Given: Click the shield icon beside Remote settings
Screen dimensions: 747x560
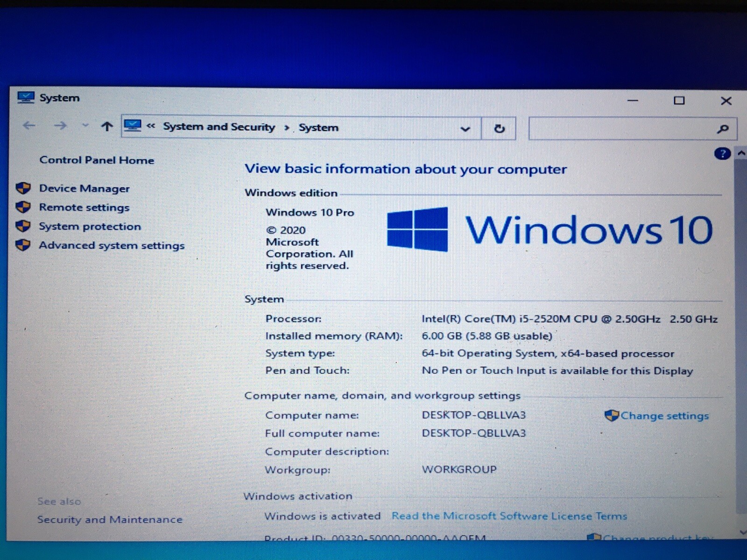Looking at the screenshot, I should 23,207.
